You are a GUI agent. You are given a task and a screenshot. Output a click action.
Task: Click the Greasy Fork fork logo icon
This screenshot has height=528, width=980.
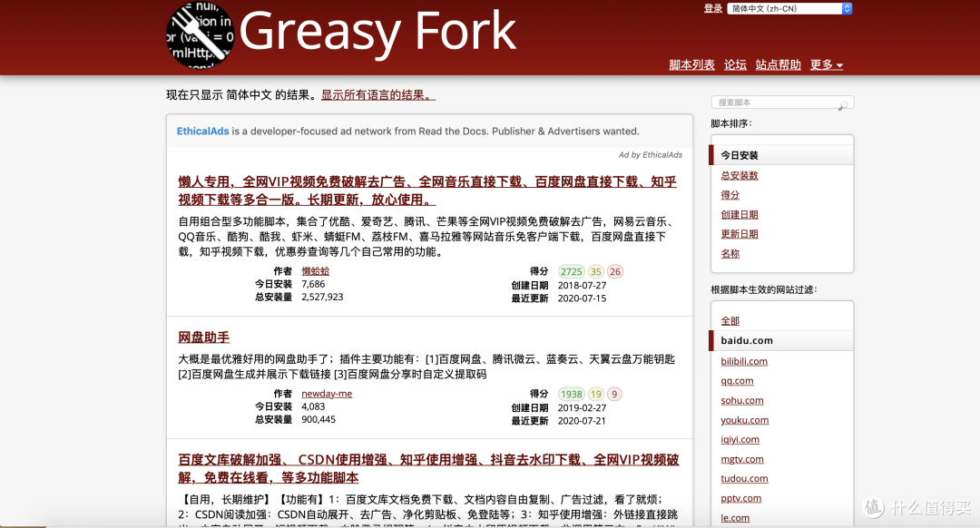click(x=201, y=34)
